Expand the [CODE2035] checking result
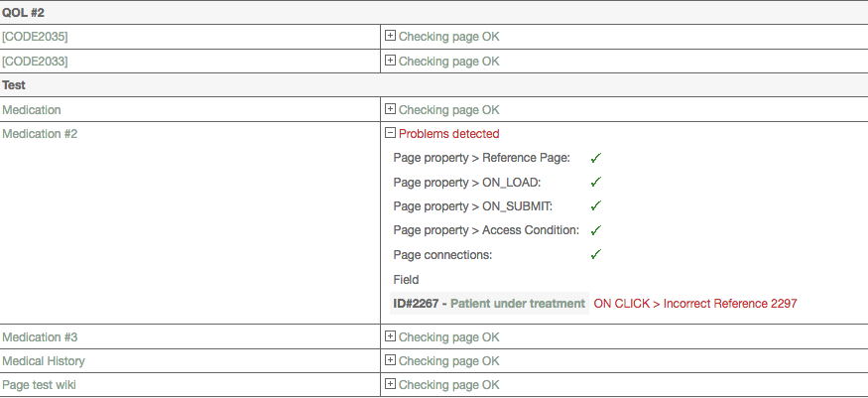The width and height of the screenshot is (868, 398). pyautogui.click(x=390, y=37)
